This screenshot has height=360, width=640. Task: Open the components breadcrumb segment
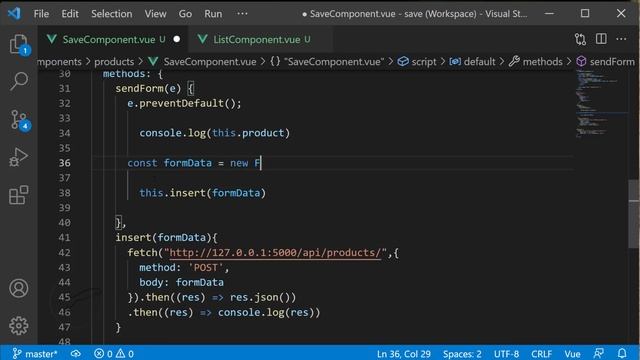[60, 62]
